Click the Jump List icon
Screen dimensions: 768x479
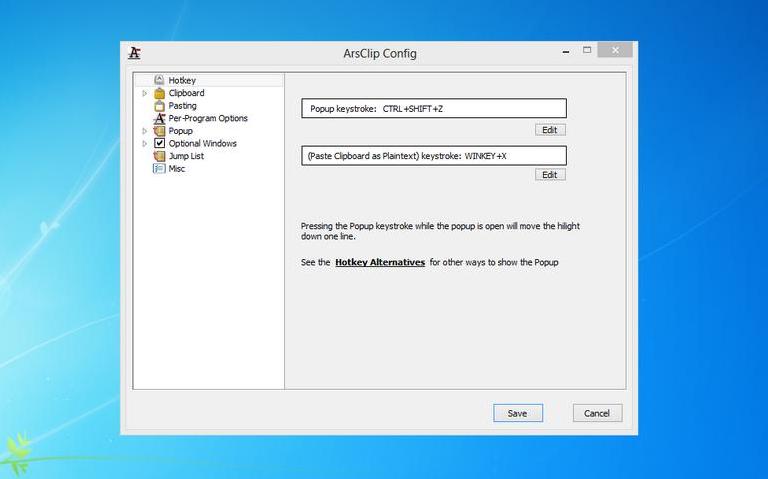[x=159, y=156]
